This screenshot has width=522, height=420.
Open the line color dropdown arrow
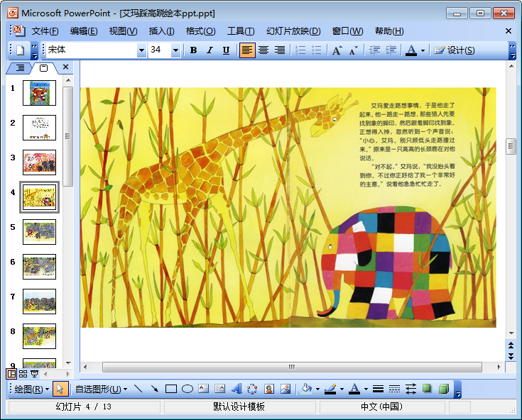tap(342, 389)
